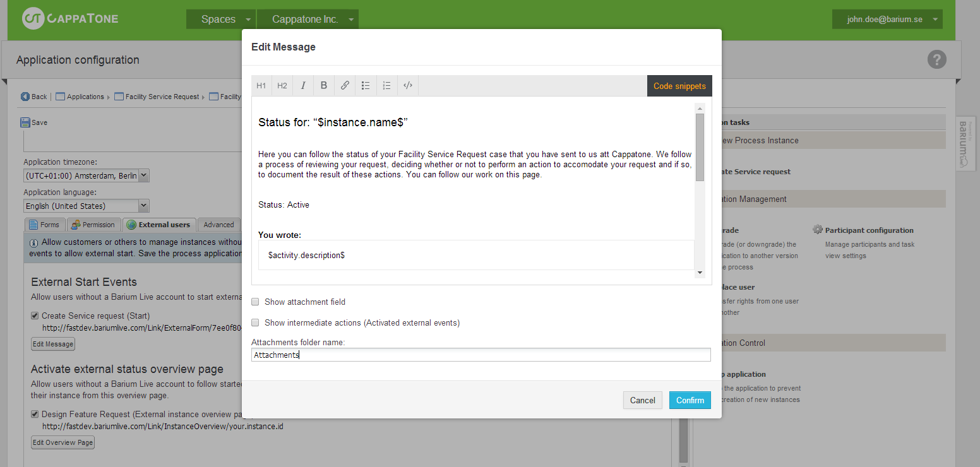Apply H2 heading format in editor toolbar
The height and width of the screenshot is (467, 980).
[x=282, y=86]
